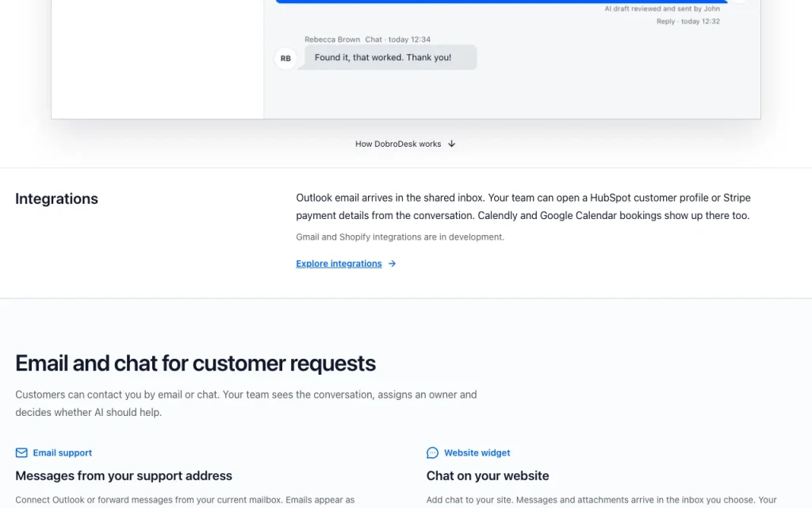This screenshot has width=812, height=508.
Task: Click the paragraph starting "Outlook email arrives"
Action: [x=523, y=206]
